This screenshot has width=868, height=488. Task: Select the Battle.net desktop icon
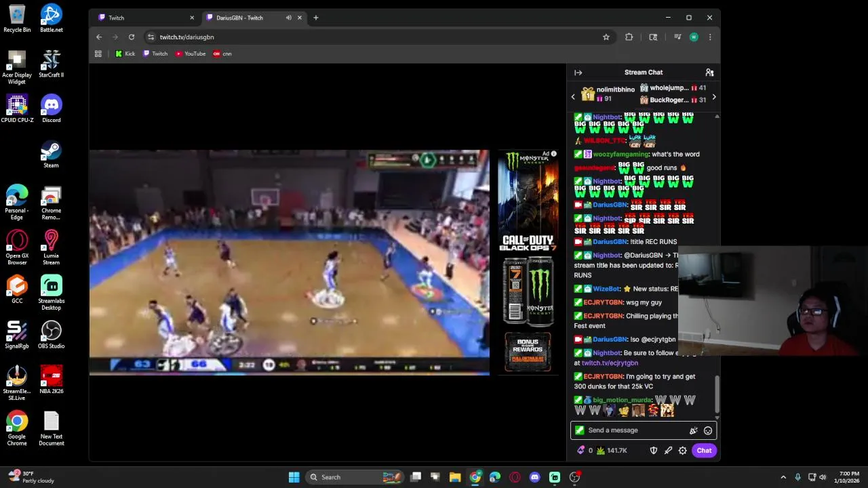click(x=52, y=18)
